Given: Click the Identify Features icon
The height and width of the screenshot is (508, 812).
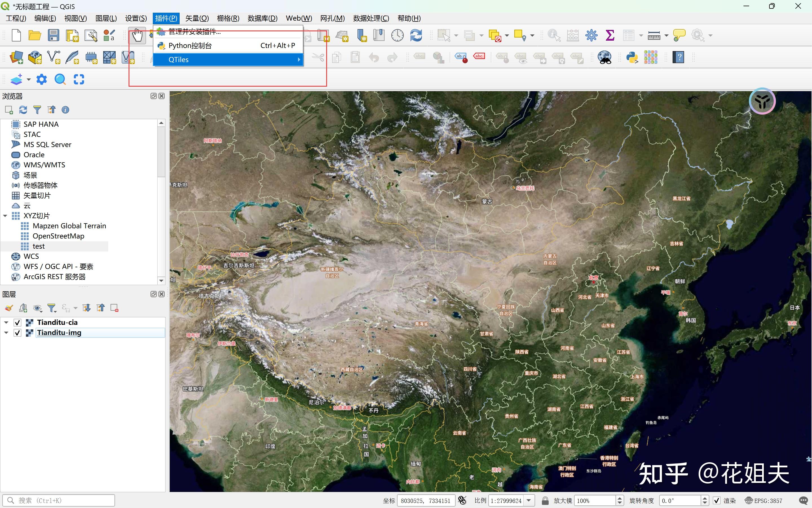Looking at the screenshot, I should pos(554,35).
